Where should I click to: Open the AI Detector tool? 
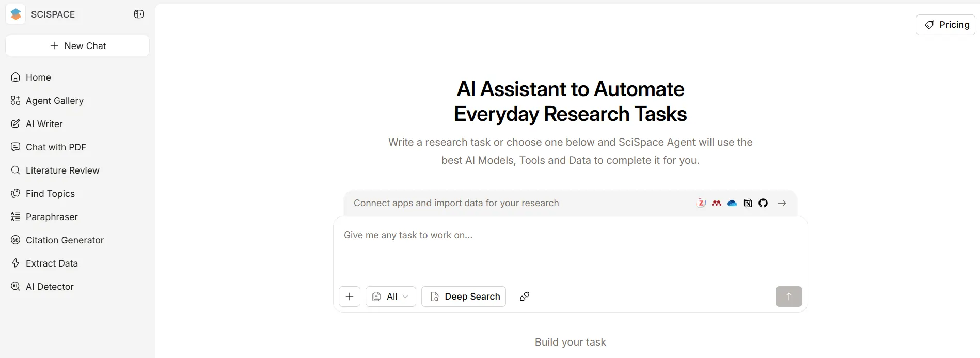[x=50, y=287]
